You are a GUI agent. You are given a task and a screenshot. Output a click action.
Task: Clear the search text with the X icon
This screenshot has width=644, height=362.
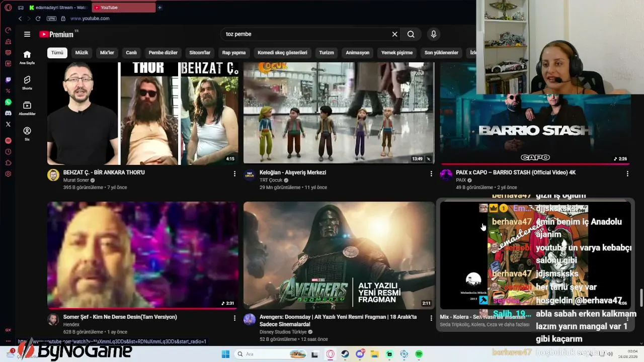coord(395,34)
